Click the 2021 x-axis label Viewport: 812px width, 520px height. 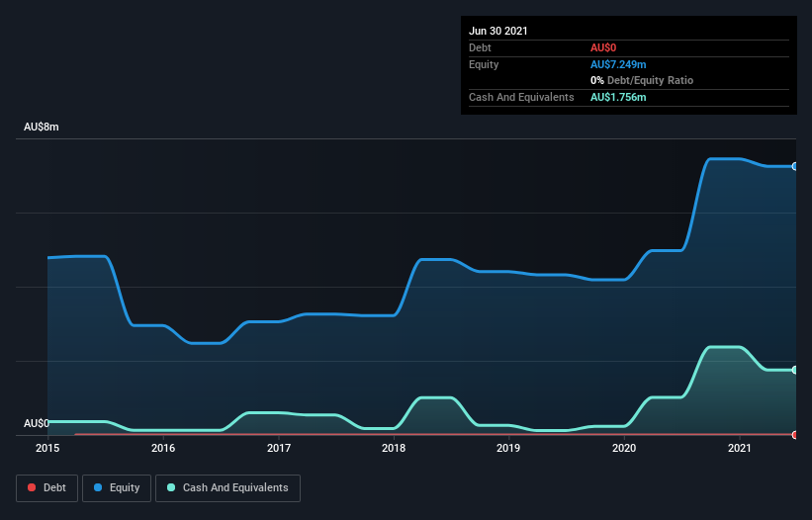point(740,448)
